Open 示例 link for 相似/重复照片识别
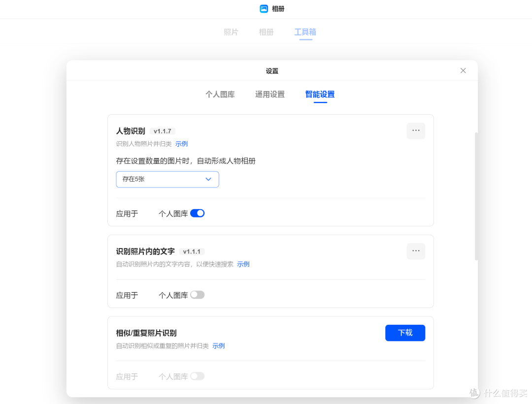532x404 pixels. coord(219,346)
